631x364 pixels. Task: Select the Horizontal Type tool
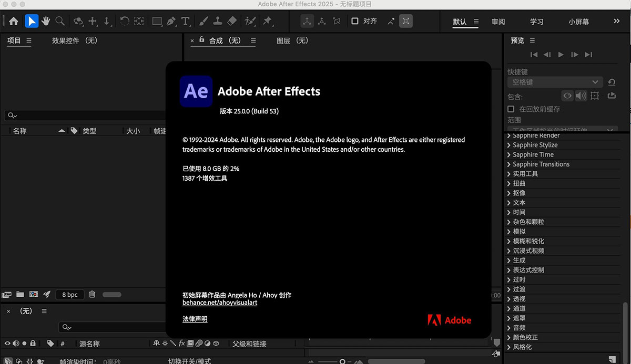[x=186, y=21]
